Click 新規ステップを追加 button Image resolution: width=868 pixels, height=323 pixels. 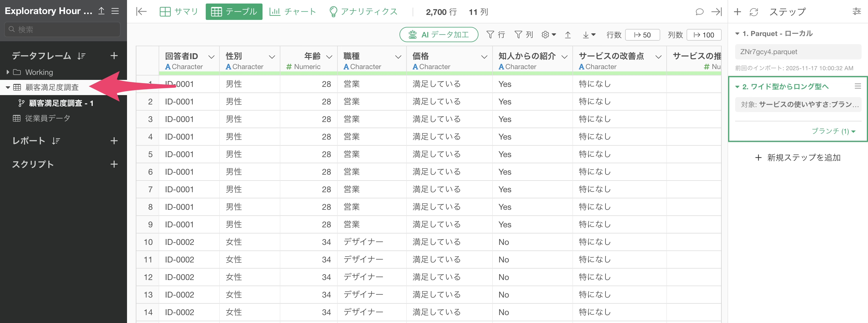pos(797,158)
